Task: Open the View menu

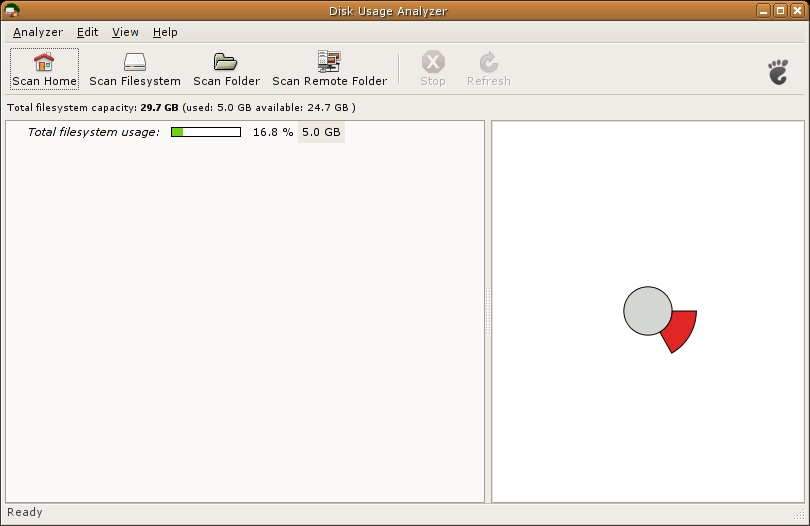Action: (x=126, y=32)
